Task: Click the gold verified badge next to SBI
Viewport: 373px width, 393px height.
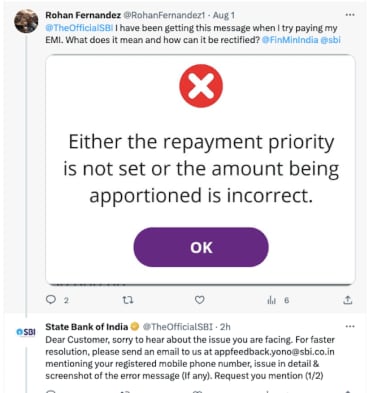Action: pos(135,327)
